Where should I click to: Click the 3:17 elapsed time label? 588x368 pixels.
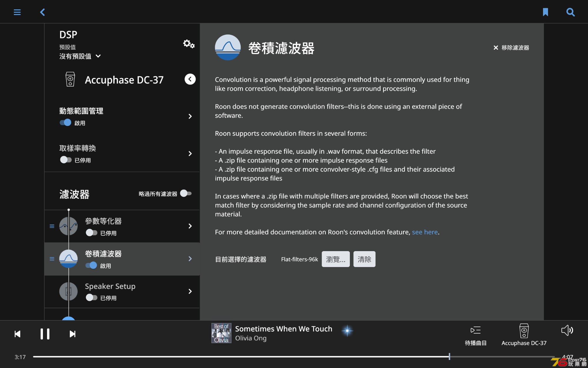click(20, 357)
